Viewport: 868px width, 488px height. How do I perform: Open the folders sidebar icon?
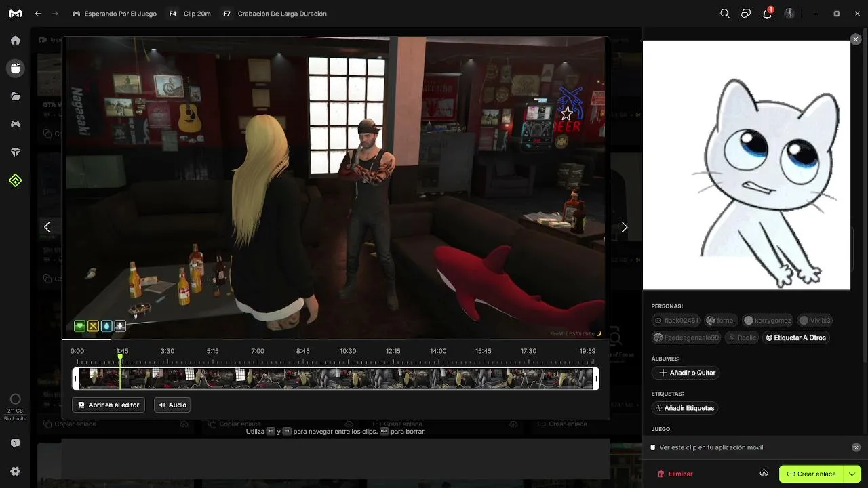[15, 96]
